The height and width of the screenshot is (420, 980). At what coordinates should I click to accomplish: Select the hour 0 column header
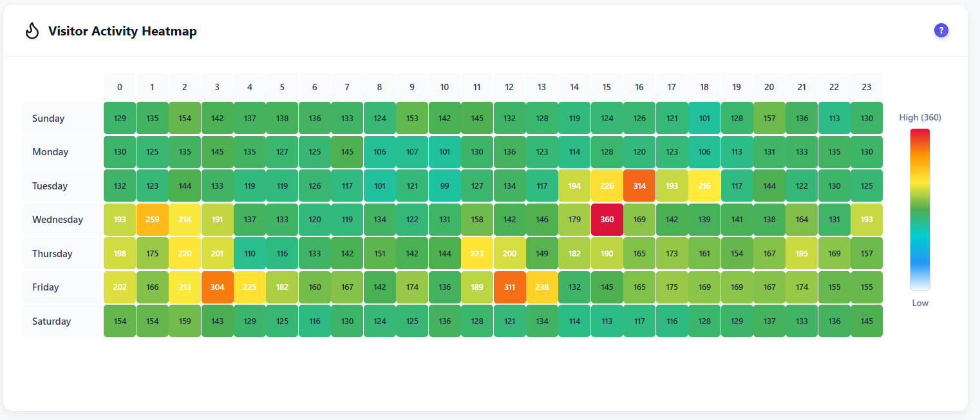(x=119, y=86)
